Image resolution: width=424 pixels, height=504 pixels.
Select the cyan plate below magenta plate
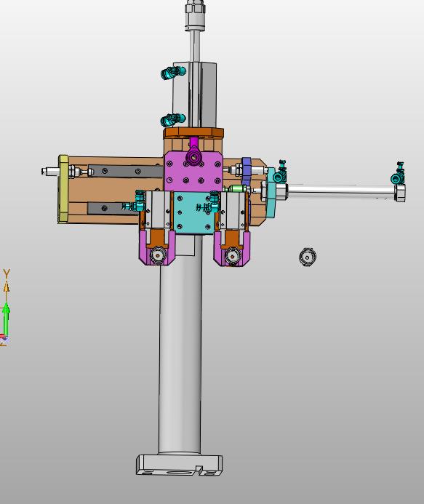pyautogui.click(x=193, y=212)
